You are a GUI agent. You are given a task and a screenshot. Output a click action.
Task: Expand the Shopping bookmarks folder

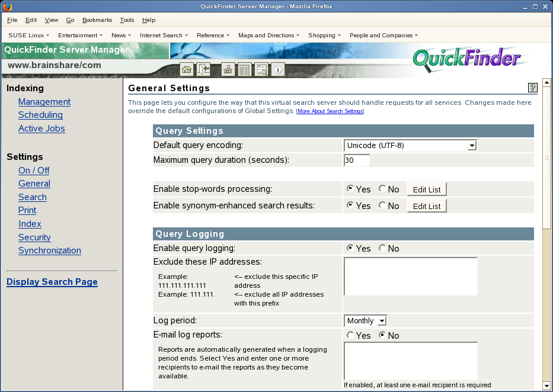pos(324,35)
